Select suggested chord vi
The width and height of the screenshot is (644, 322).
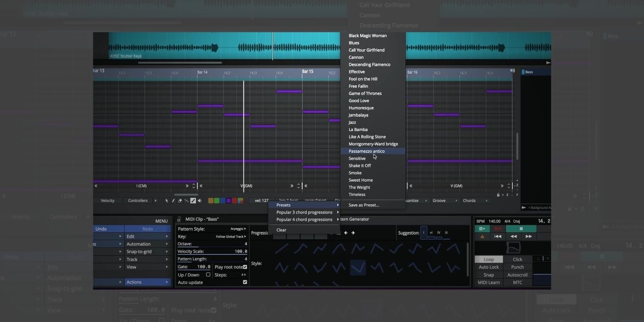pyautogui.click(x=431, y=233)
